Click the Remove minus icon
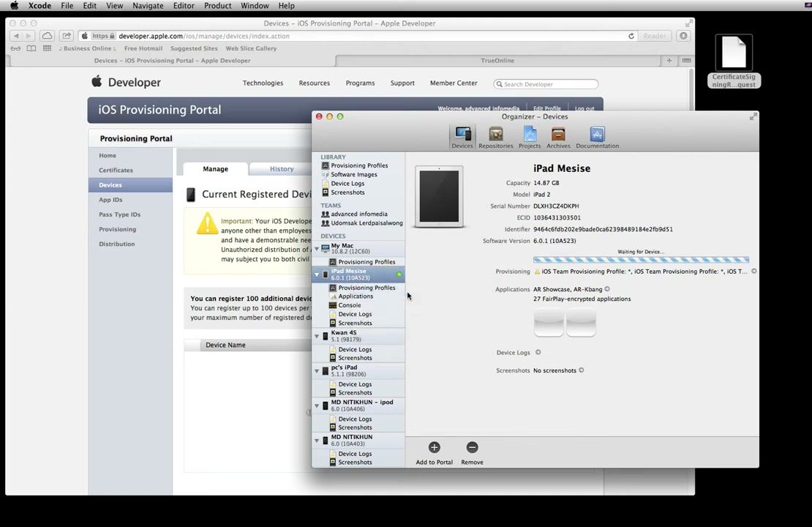The width and height of the screenshot is (812, 527). point(472,447)
